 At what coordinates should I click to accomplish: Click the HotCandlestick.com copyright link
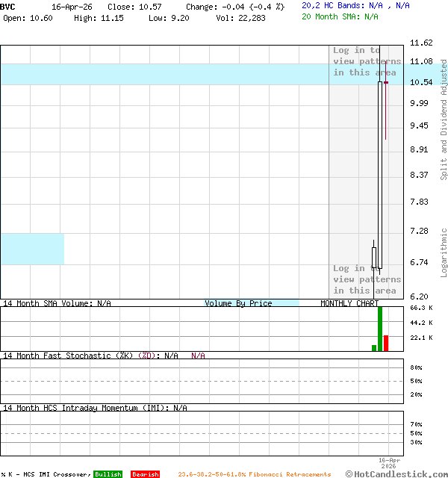pos(396,474)
